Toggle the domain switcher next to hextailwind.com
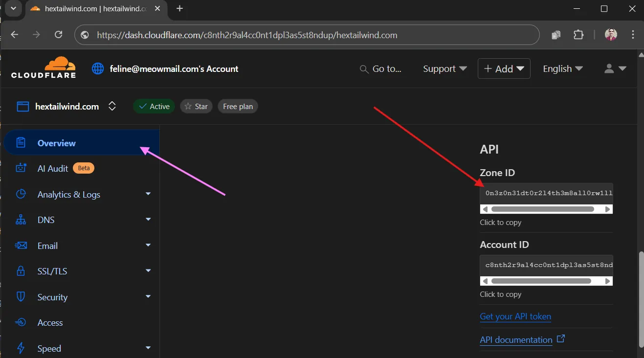The image size is (644, 358). point(112,106)
